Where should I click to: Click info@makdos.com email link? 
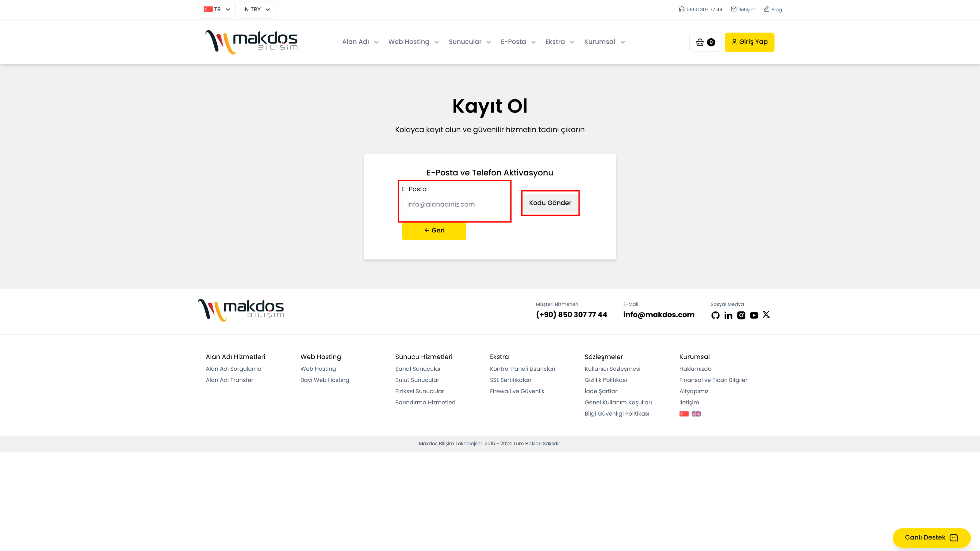pos(658,315)
